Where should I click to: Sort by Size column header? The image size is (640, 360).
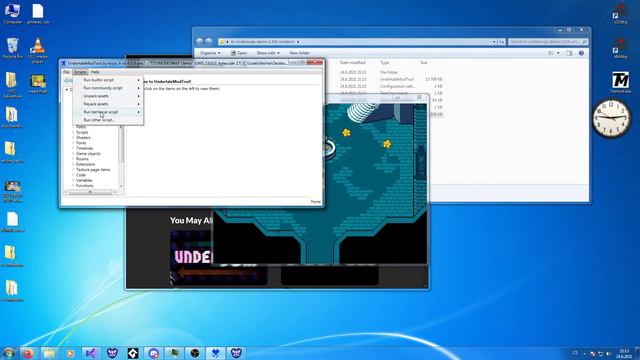coord(424,62)
